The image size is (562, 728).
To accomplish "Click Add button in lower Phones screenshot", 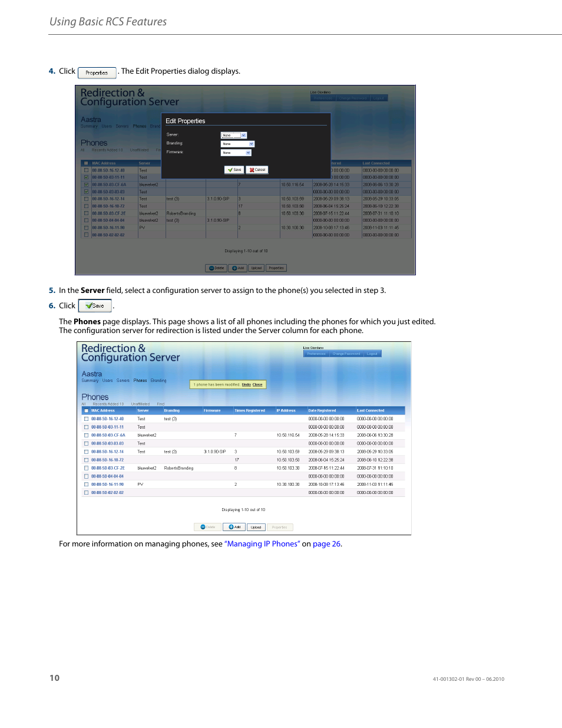I will pyautogui.click(x=234, y=527).
